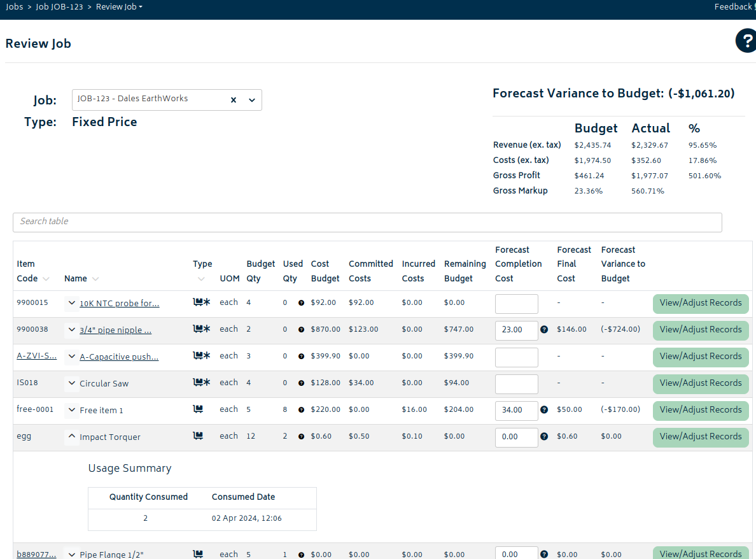
Task: Click the cart type icon for Impact Torquer
Action: coord(198,436)
